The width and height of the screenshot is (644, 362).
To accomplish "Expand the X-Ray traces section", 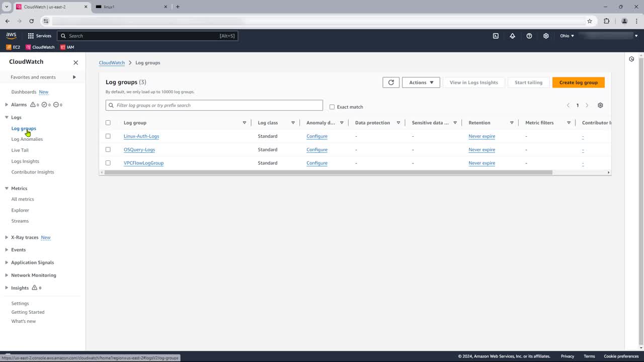I will [x=7, y=237].
